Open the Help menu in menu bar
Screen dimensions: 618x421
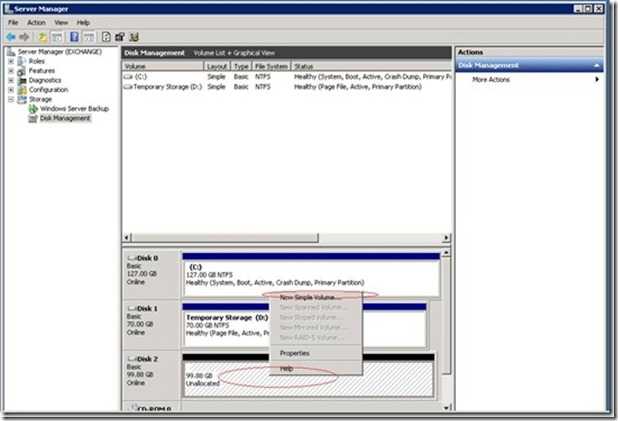tap(83, 22)
